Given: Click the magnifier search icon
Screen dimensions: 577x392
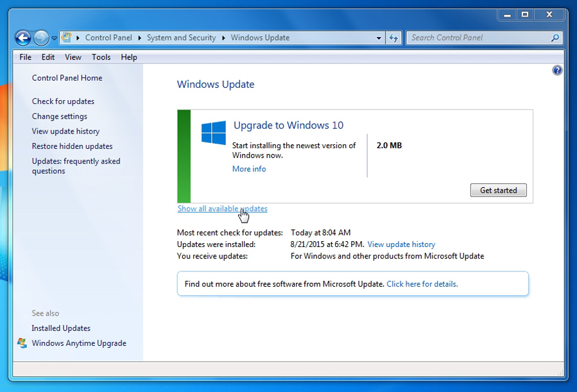Looking at the screenshot, I should (x=555, y=37).
